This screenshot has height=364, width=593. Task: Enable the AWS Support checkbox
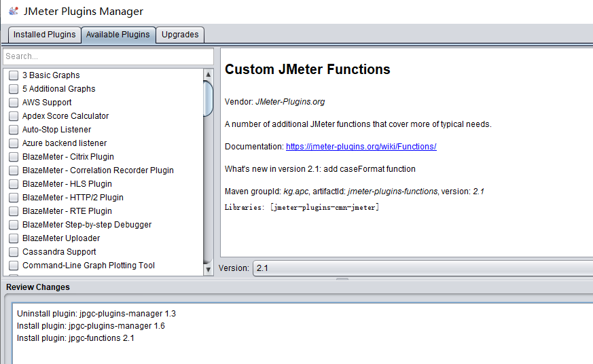click(14, 103)
